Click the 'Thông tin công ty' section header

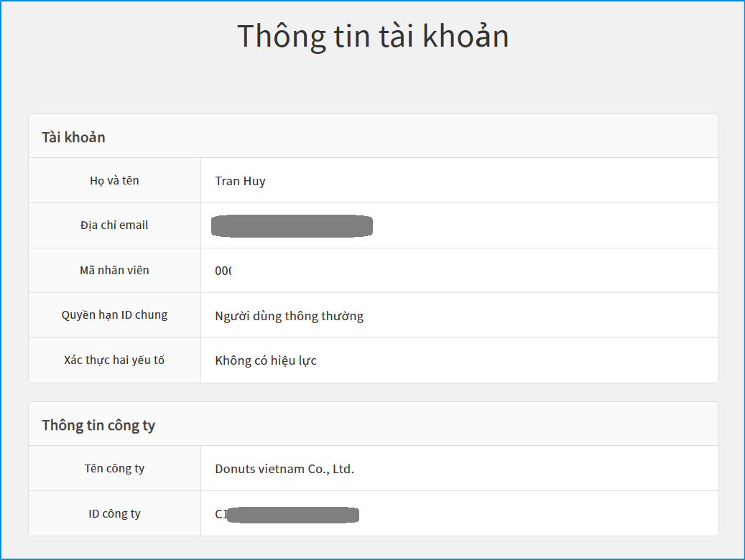click(98, 425)
